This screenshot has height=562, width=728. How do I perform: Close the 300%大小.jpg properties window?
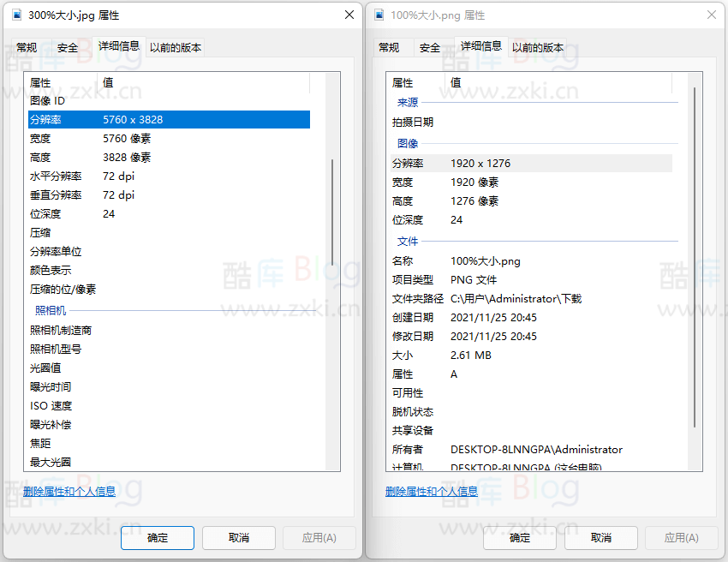[x=349, y=15]
